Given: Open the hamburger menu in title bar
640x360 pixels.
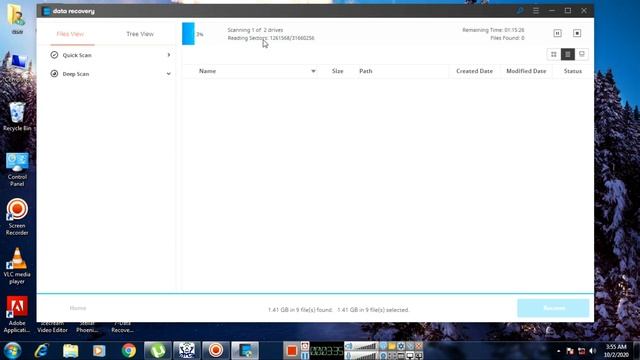Looking at the screenshot, I should point(536,11).
